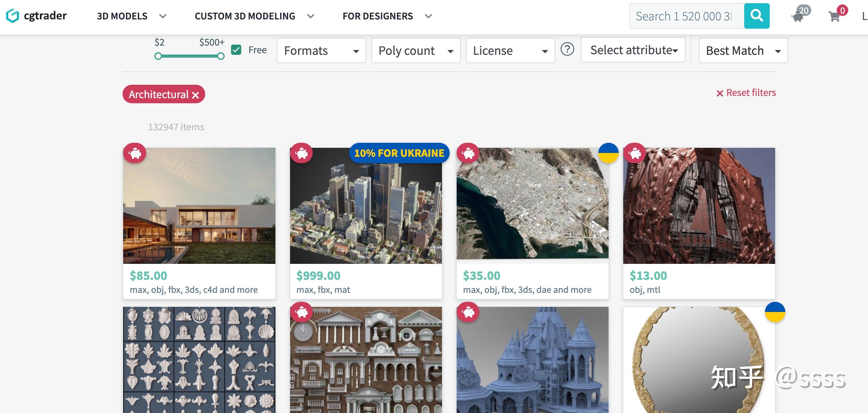This screenshot has height=413, width=868.
Task: Click the $500+ price slider handle
Action: [x=221, y=56]
